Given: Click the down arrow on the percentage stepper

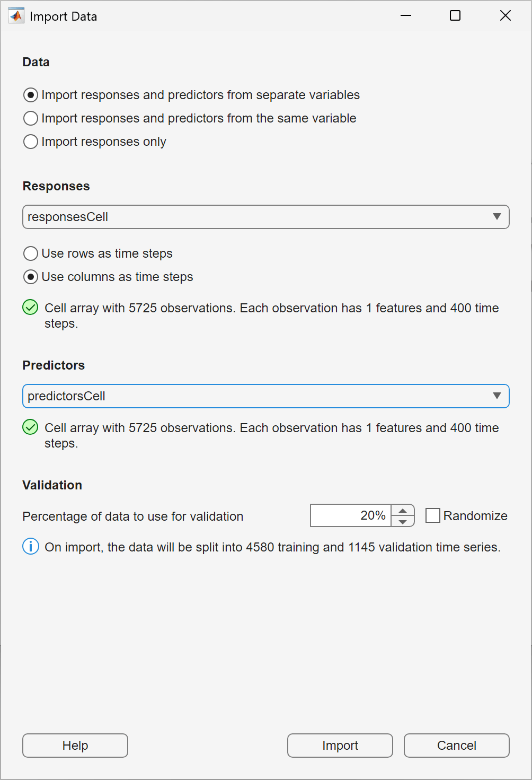Looking at the screenshot, I should [404, 522].
